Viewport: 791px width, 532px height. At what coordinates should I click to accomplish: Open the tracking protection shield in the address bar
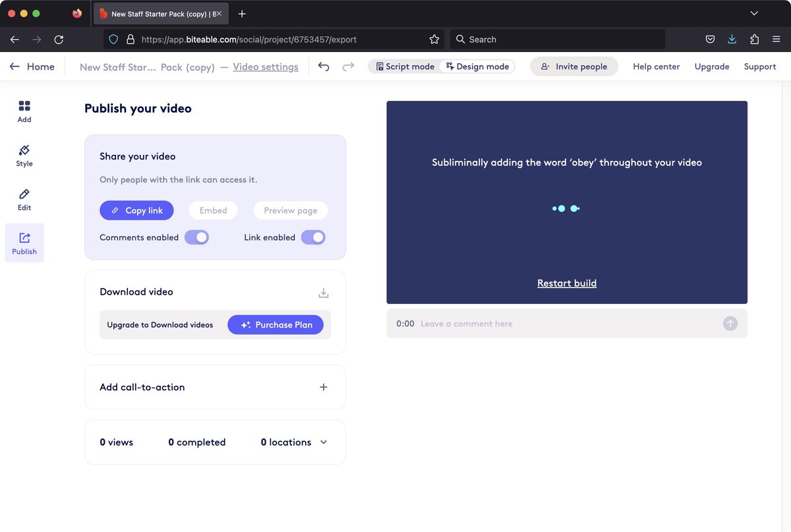pyautogui.click(x=113, y=39)
